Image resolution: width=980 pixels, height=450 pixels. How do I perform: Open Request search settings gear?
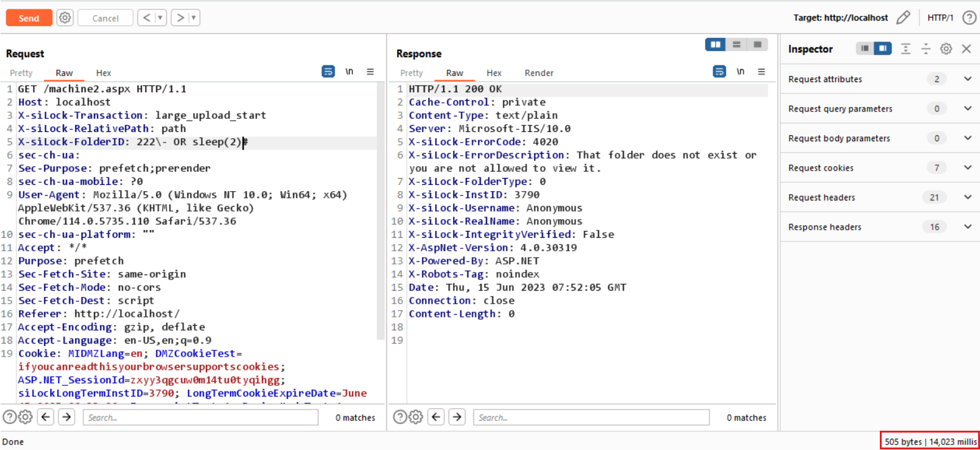[x=25, y=417]
